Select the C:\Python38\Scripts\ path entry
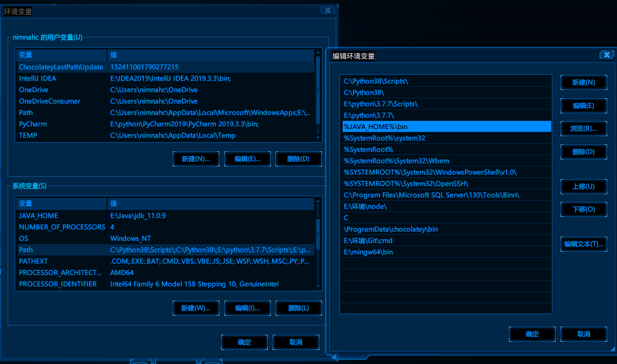The height and width of the screenshot is (364, 617). pyautogui.click(x=446, y=81)
